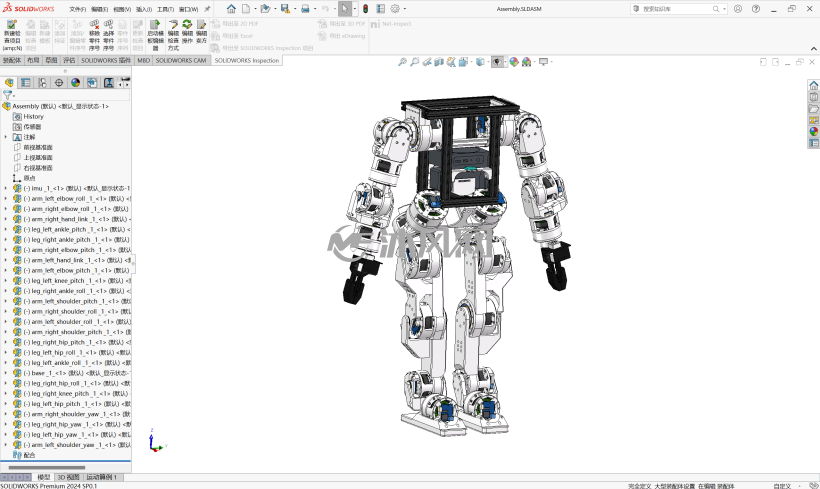Open Design Library icon in right task pane
The width and height of the screenshot is (820, 489).
(814, 97)
